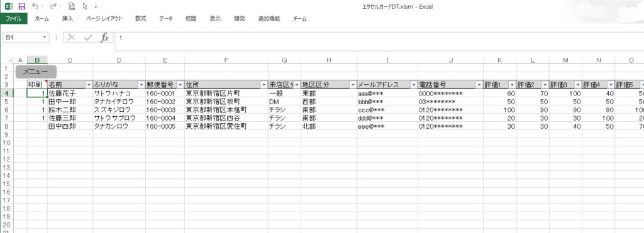This screenshot has width=644, height=233.
Task: Open Insert Function with the fx icon
Action: click(105, 38)
